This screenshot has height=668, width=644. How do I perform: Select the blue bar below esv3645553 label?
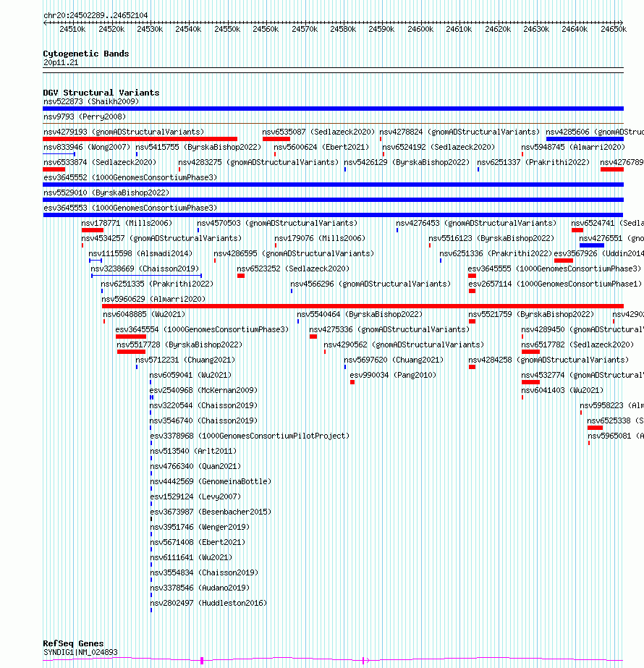click(333, 215)
